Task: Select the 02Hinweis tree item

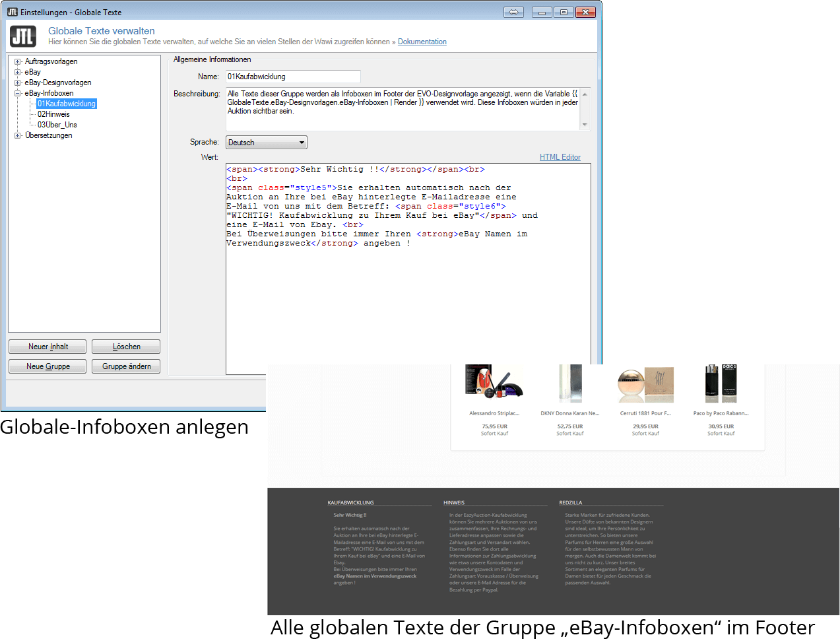Action: click(x=53, y=114)
